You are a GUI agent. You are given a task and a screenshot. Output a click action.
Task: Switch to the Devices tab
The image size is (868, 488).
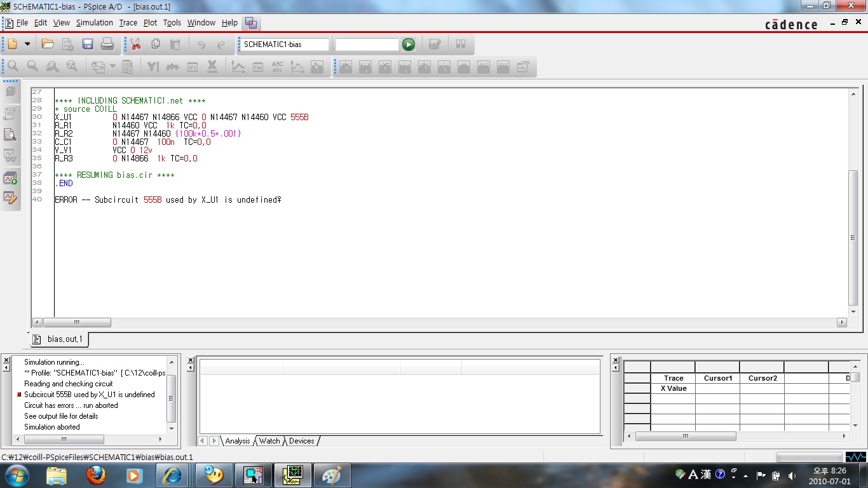pyautogui.click(x=302, y=440)
